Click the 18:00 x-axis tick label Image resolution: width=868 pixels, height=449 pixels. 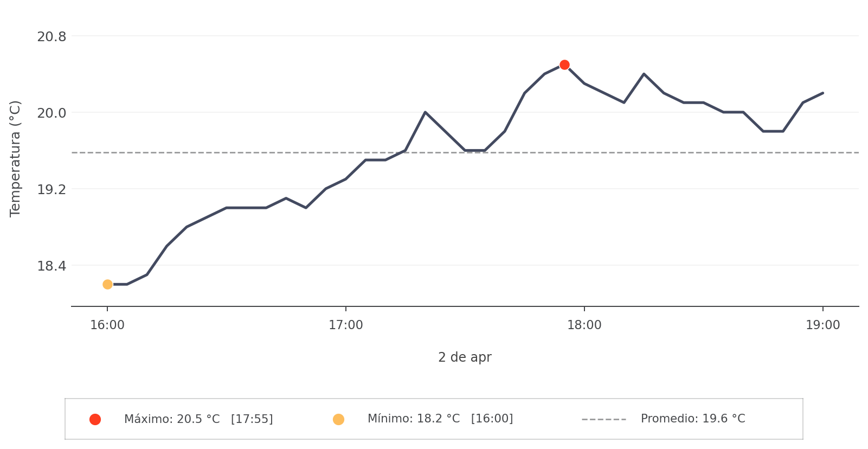[x=584, y=325]
